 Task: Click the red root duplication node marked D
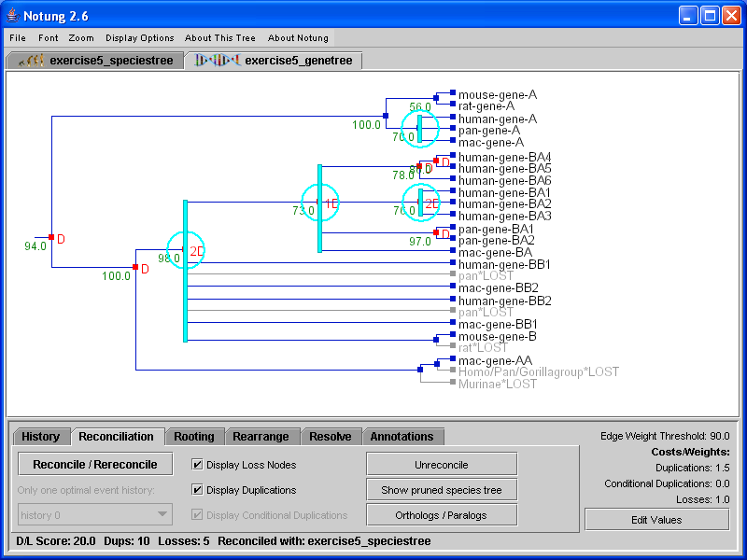(x=51, y=239)
